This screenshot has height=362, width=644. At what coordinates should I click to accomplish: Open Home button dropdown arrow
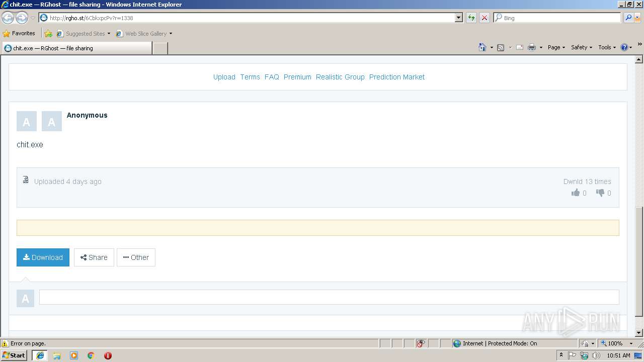492,47
